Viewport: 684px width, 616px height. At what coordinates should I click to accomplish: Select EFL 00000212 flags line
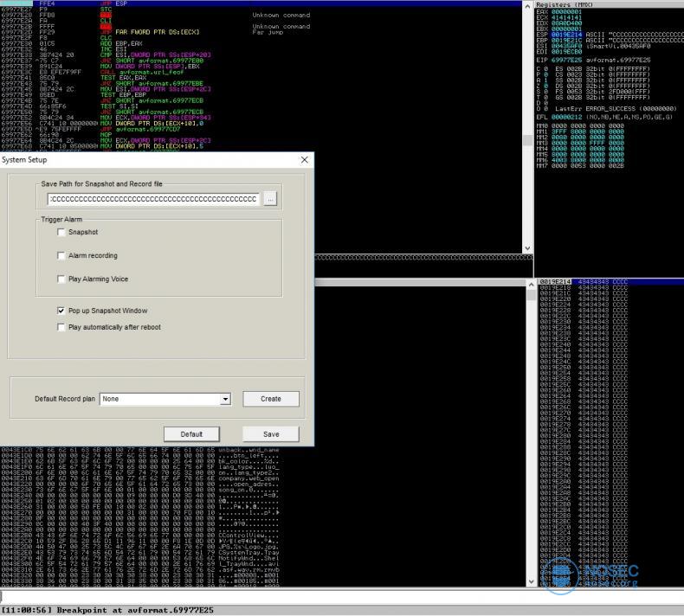point(604,118)
